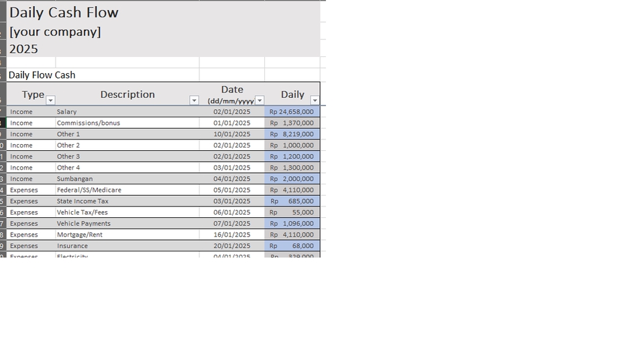
Task: Select the date cell 16/01/2025
Action: [x=232, y=235]
